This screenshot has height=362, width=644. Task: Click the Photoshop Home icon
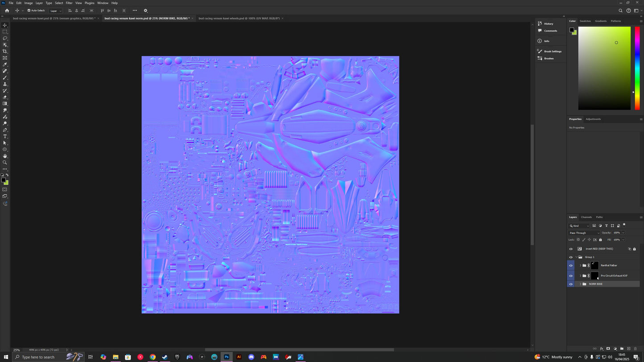(7, 11)
